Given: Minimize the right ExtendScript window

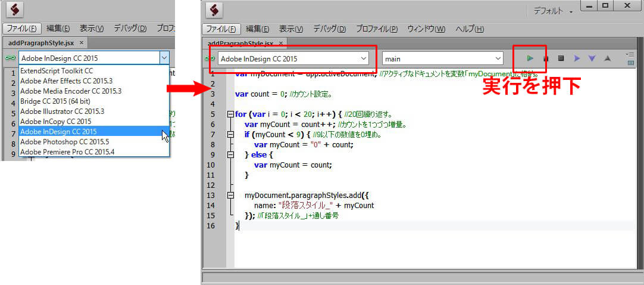Looking at the screenshot, I should pyautogui.click(x=589, y=5).
